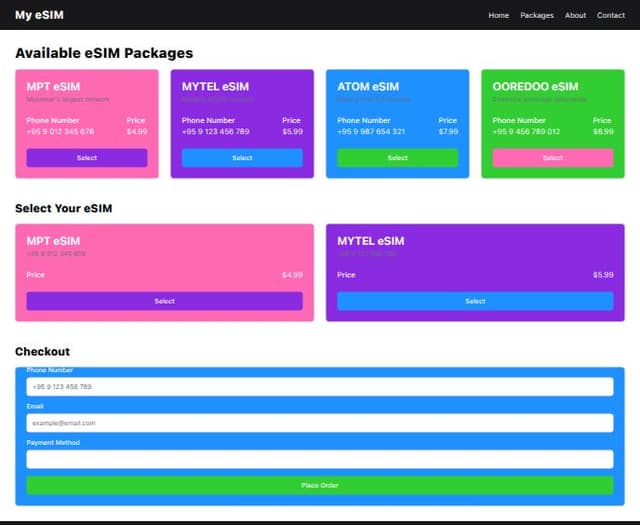Select the MYTEL eSIM under Available eSIM Packages
640x525 pixels.
(242, 158)
